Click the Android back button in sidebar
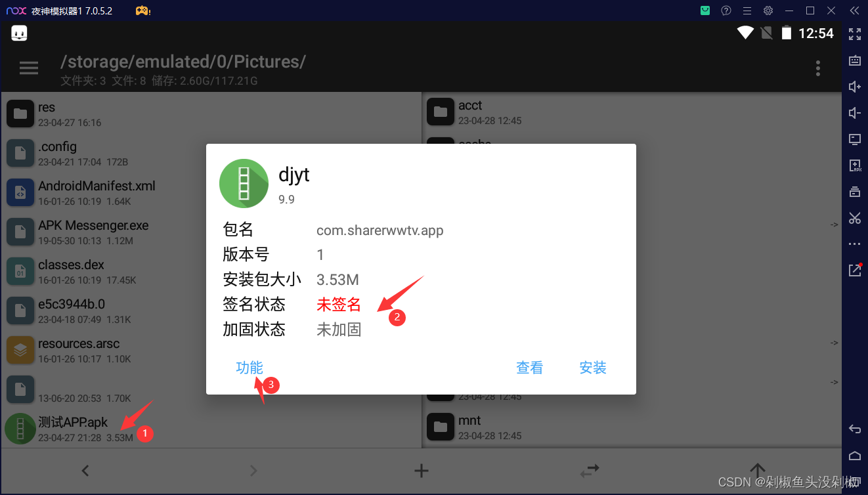The width and height of the screenshot is (868, 495). [x=855, y=429]
